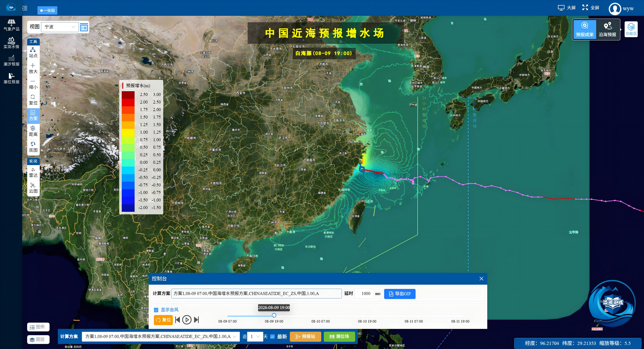Switch to 大屏 big screen mode
644x349 pixels.
(567, 8)
